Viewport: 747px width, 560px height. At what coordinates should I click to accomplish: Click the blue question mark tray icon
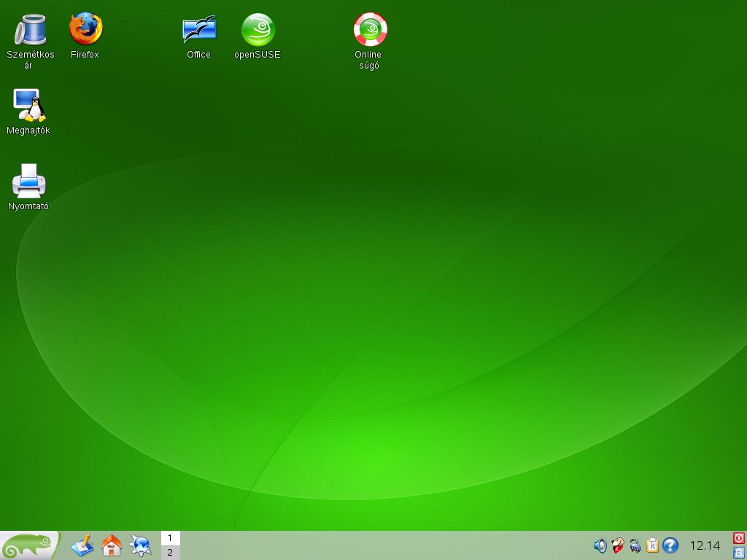[670, 545]
